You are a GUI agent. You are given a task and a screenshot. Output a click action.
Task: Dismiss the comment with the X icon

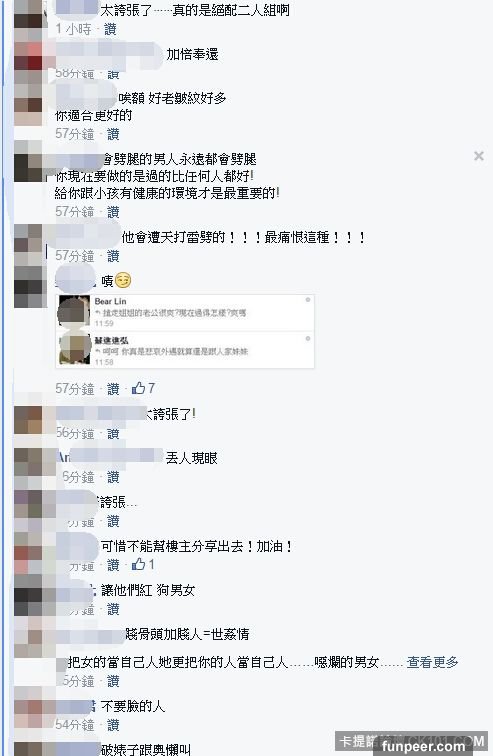[x=479, y=156]
